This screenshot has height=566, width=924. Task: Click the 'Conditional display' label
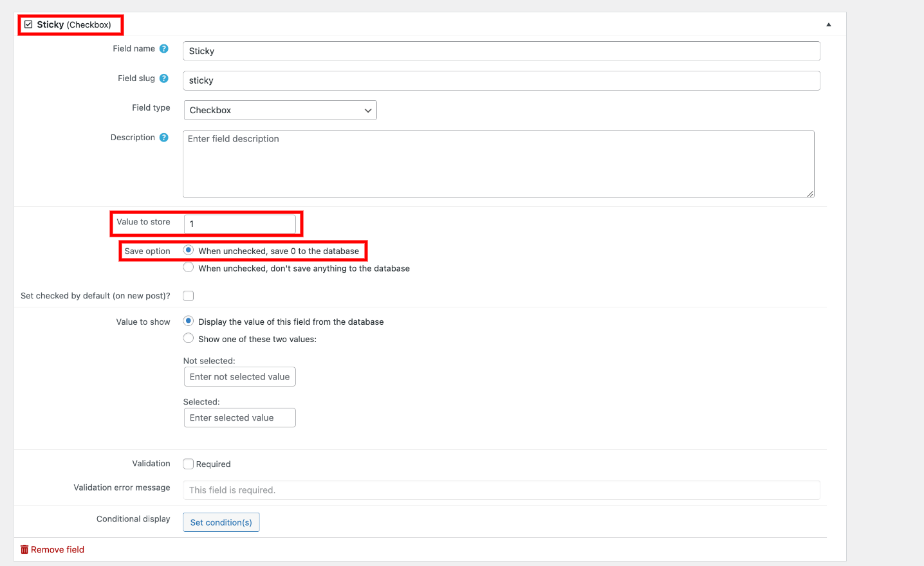click(133, 518)
